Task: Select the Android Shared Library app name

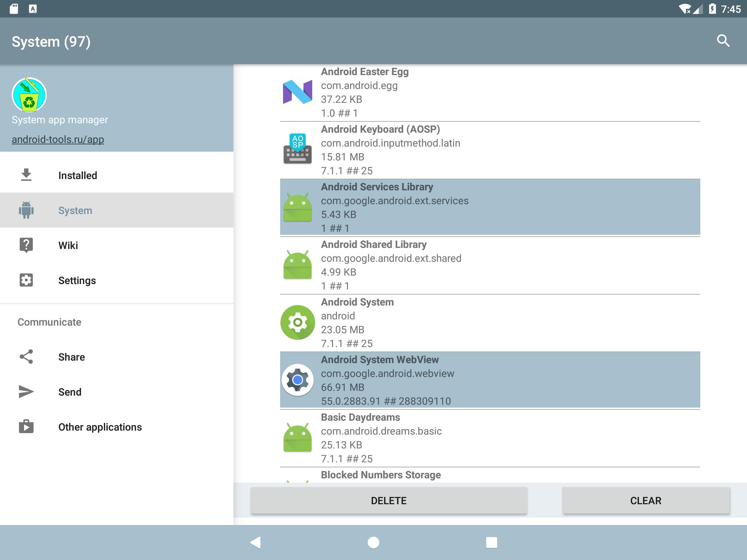Action: (x=374, y=245)
